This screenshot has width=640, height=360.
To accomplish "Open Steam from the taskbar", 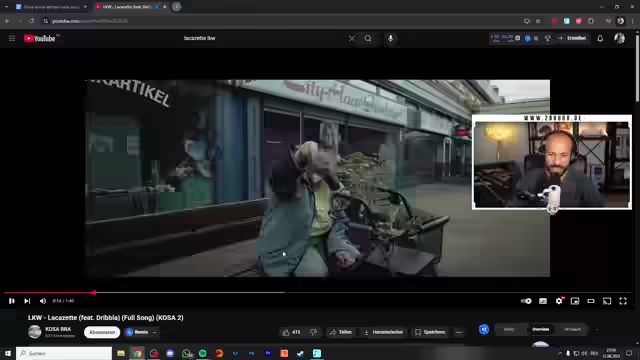I will 300,353.
